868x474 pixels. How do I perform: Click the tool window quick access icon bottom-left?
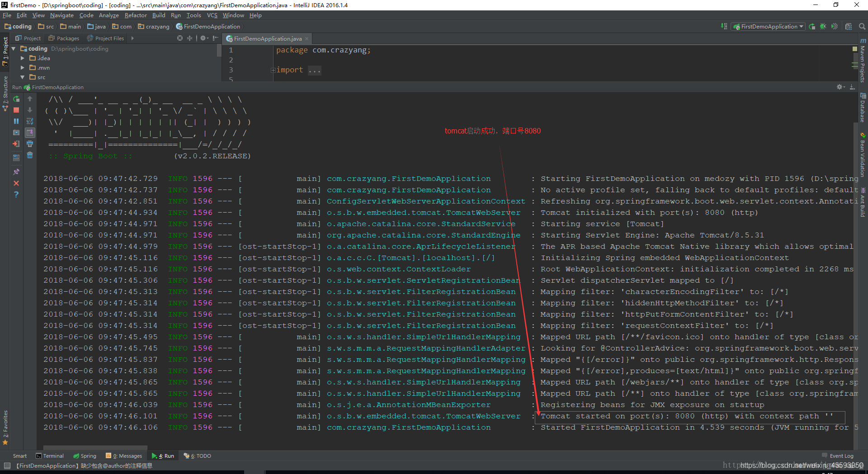(7, 465)
